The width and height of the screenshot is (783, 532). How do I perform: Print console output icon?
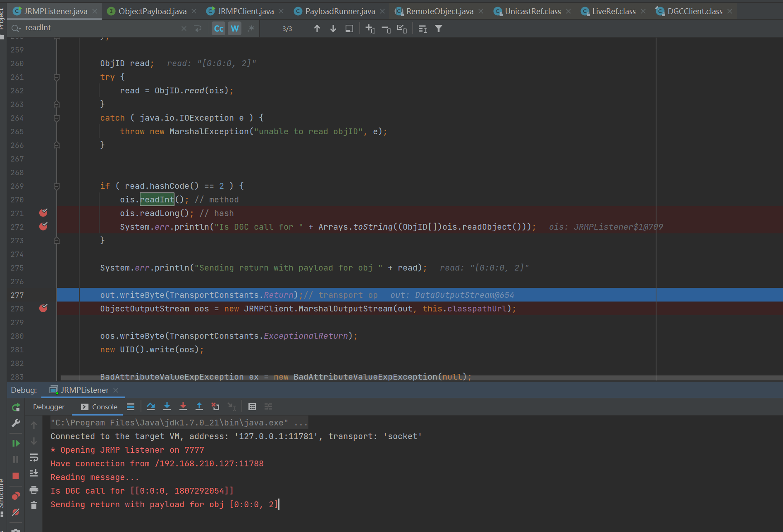[34, 490]
